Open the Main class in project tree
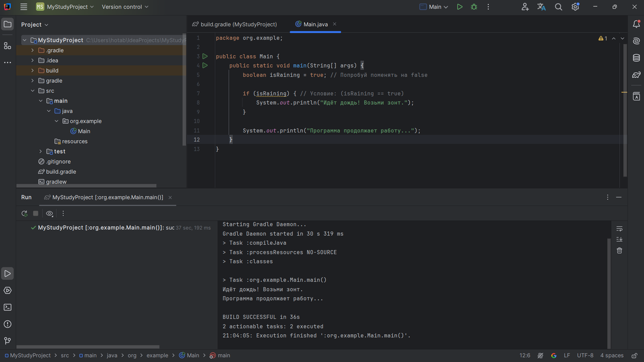Image resolution: width=644 pixels, height=362 pixels. coord(80,131)
